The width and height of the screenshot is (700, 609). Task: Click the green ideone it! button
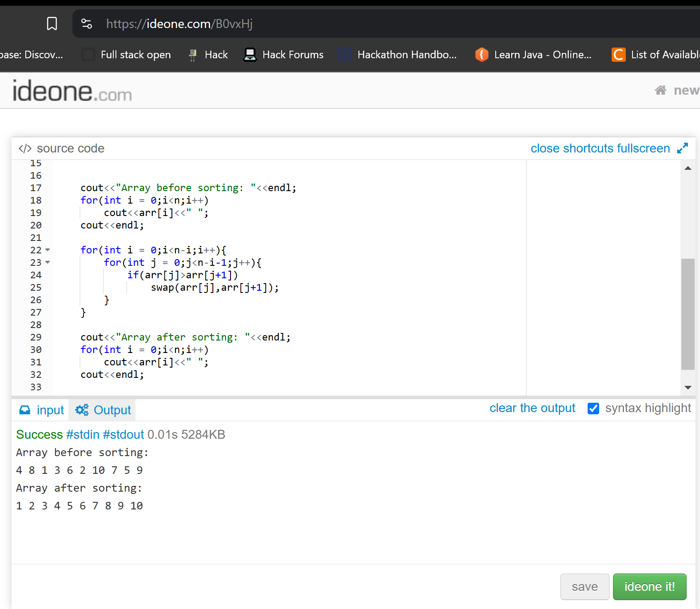649,587
